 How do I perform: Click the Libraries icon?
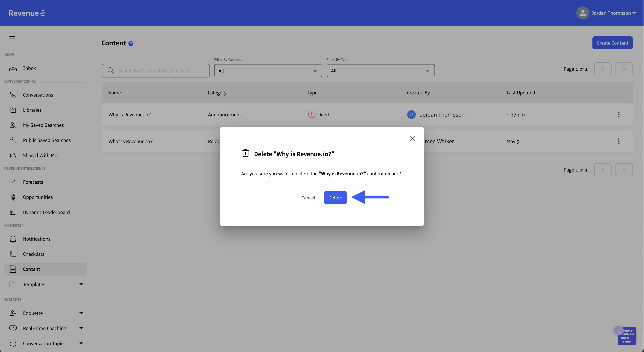coord(13,110)
